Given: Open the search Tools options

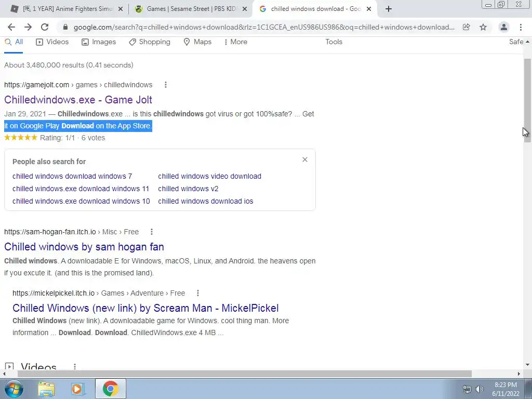Looking at the screenshot, I should (x=334, y=42).
